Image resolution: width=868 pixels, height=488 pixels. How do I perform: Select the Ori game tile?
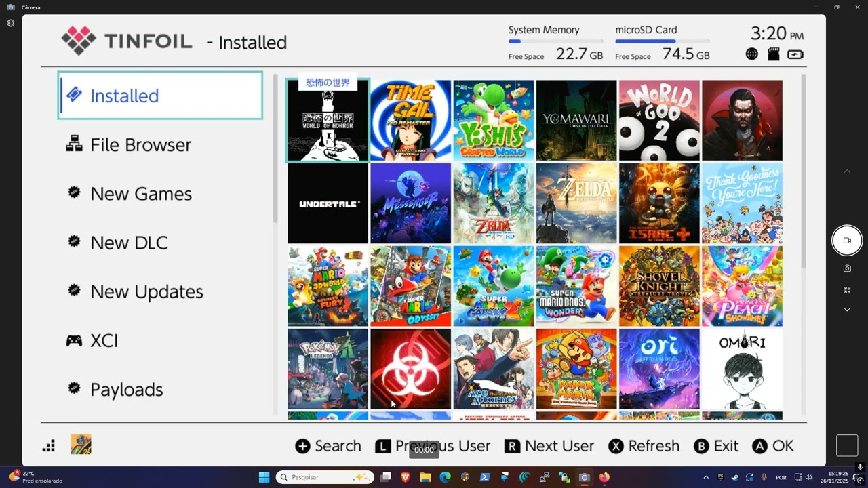click(659, 369)
